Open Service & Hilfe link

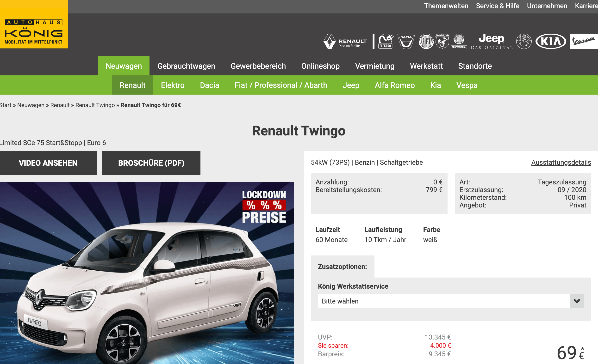point(498,6)
